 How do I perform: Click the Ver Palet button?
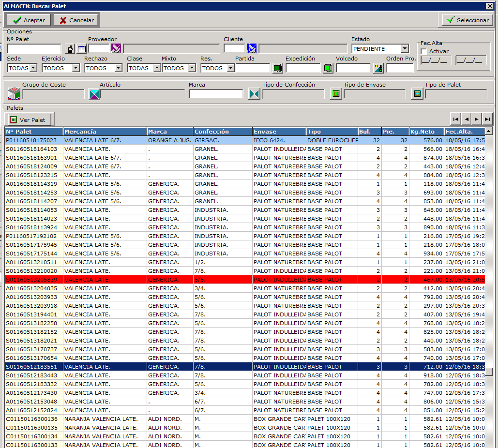click(x=28, y=119)
